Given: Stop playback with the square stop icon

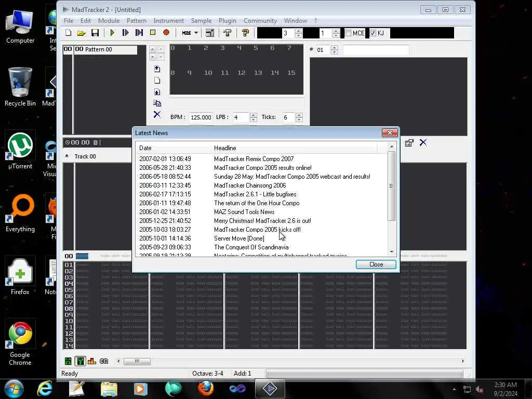Looking at the screenshot, I should tap(153, 33).
